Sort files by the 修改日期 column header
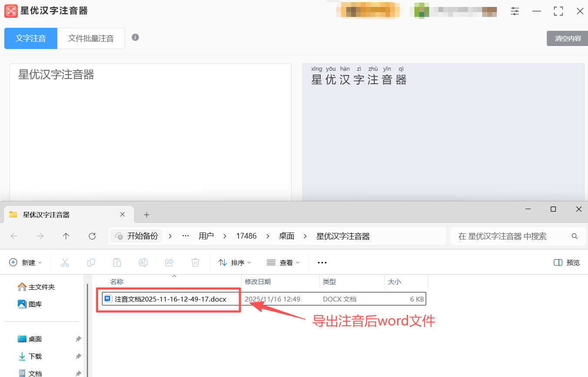Screen dimensions: 588x377 coord(258,282)
